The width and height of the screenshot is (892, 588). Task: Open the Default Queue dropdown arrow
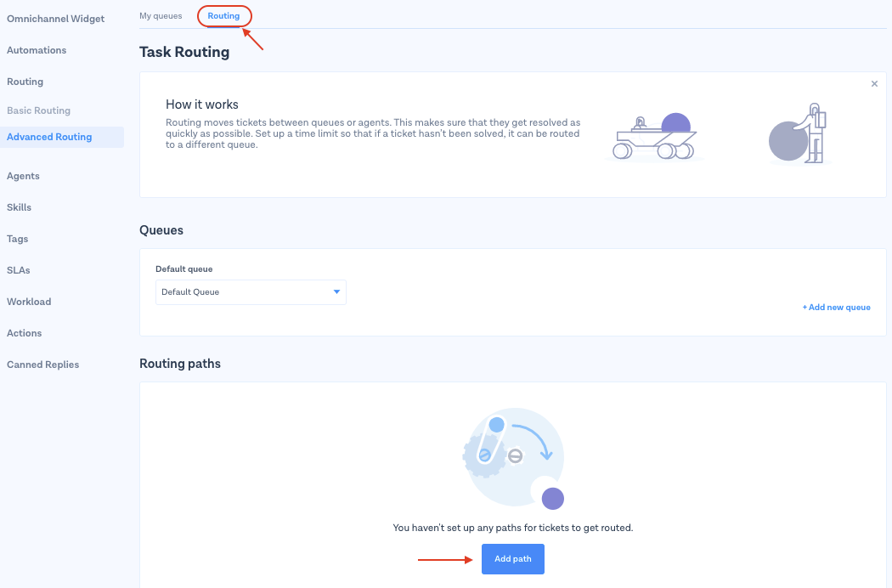pyautogui.click(x=336, y=292)
